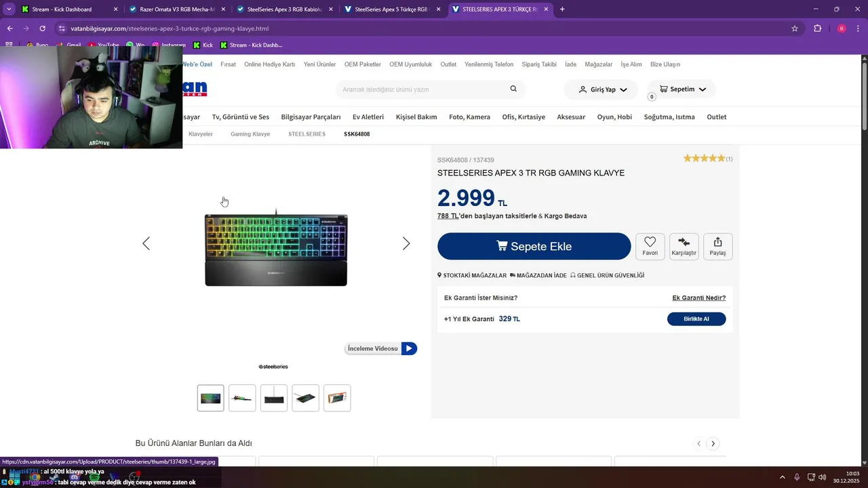
Task: Open the Bilgisayar Parçaları menu
Action: click(x=311, y=117)
